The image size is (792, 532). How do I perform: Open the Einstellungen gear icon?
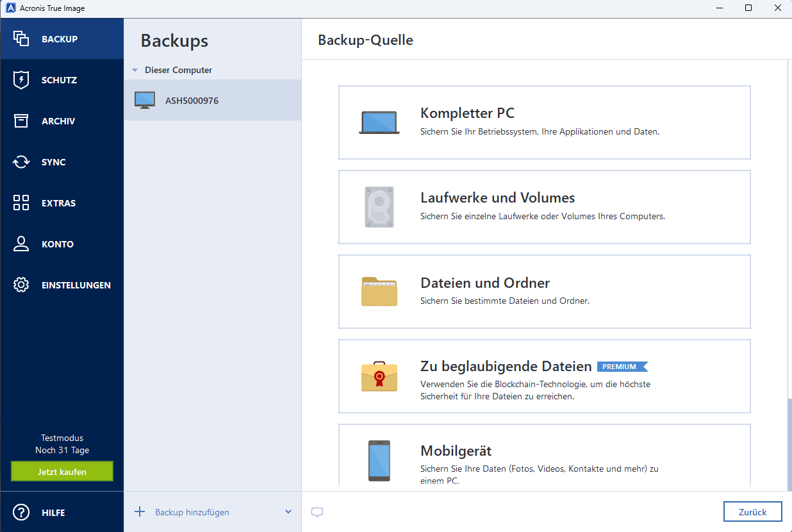pyautogui.click(x=21, y=285)
